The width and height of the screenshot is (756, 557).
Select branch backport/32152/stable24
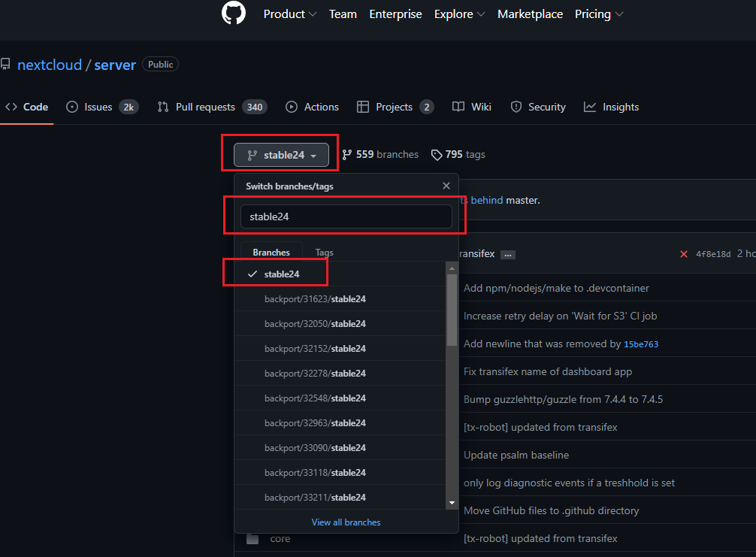[340, 349]
